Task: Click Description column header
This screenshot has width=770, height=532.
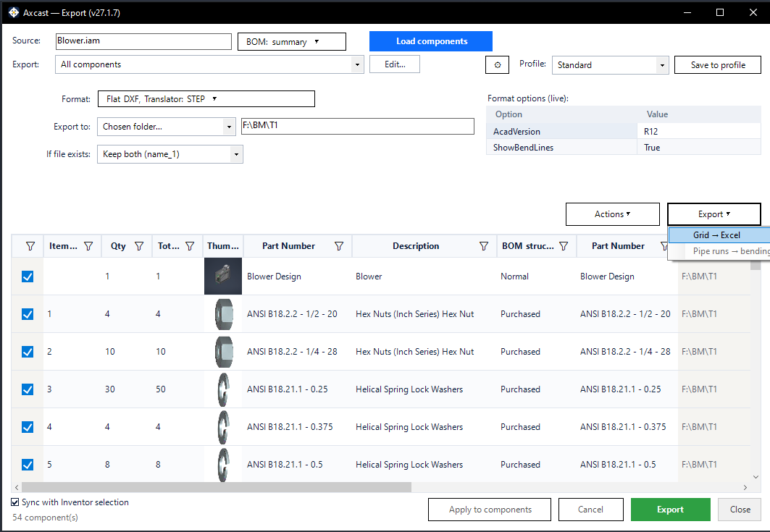Action: click(416, 246)
